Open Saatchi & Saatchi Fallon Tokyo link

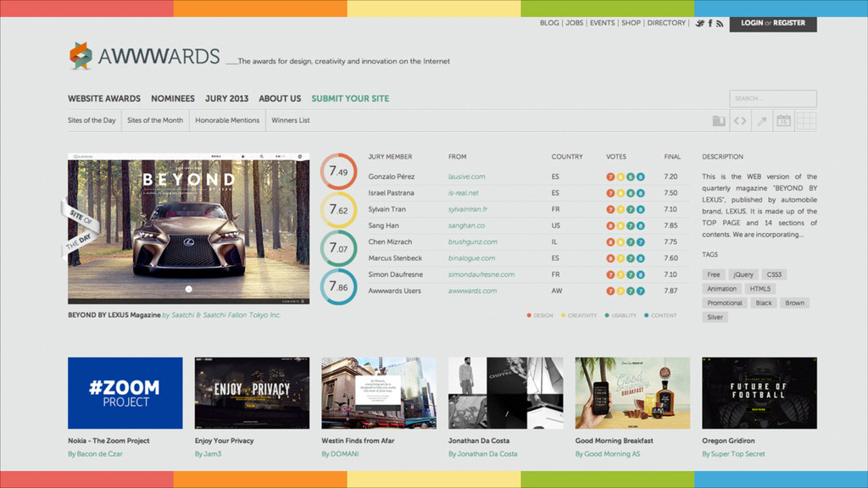coord(221,315)
